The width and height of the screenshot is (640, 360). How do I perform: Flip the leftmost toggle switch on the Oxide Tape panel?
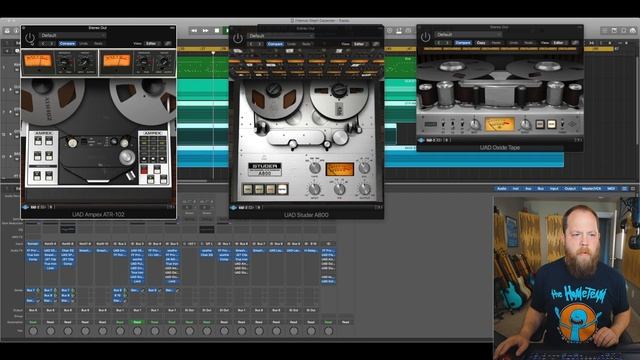coord(443,124)
